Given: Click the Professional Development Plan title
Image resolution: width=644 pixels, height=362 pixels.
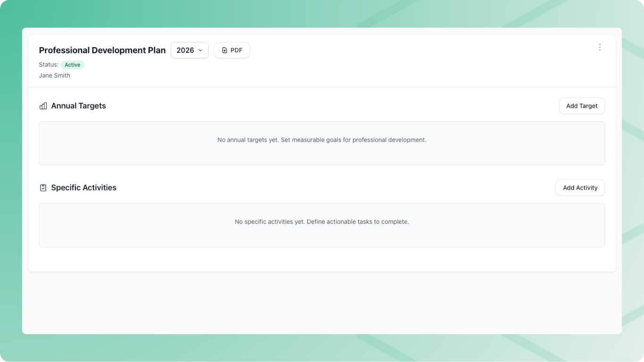Looking at the screenshot, I should (102, 50).
